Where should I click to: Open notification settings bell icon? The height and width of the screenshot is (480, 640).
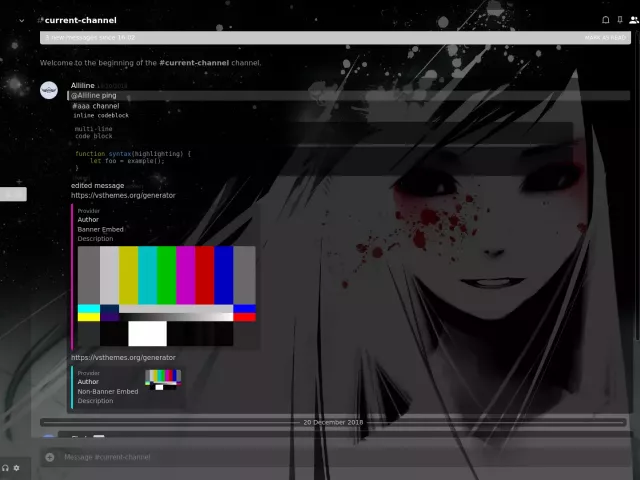coord(605,20)
